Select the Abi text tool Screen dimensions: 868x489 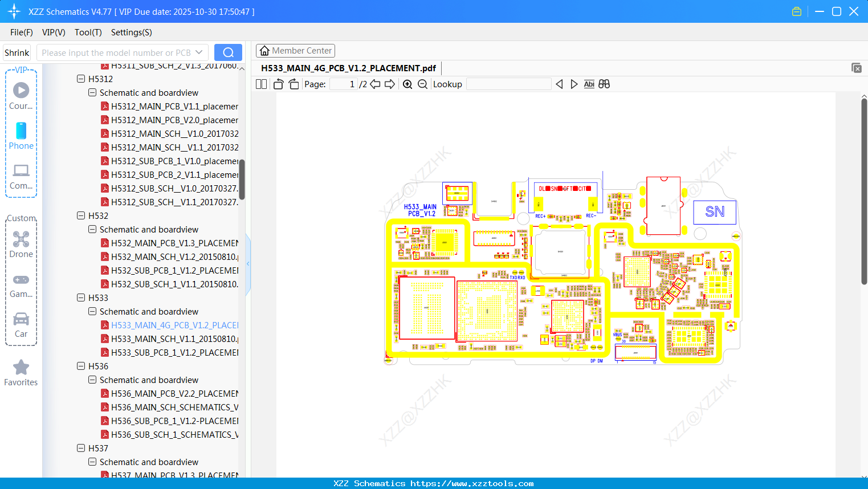tap(589, 84)
